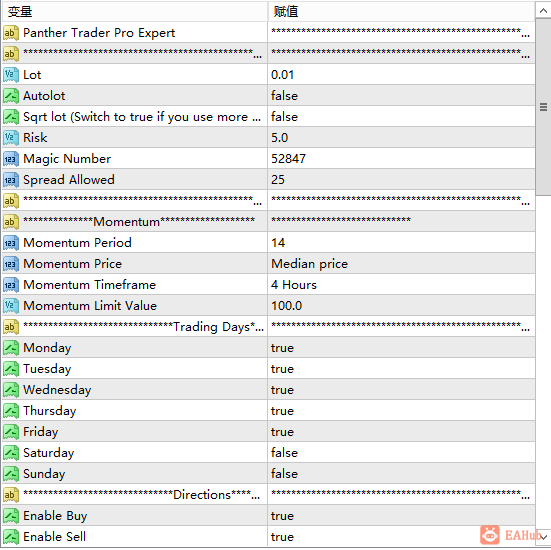The image size is (551, 550).
Task: Select the Spread Allowed label
Action: point(69,180)
